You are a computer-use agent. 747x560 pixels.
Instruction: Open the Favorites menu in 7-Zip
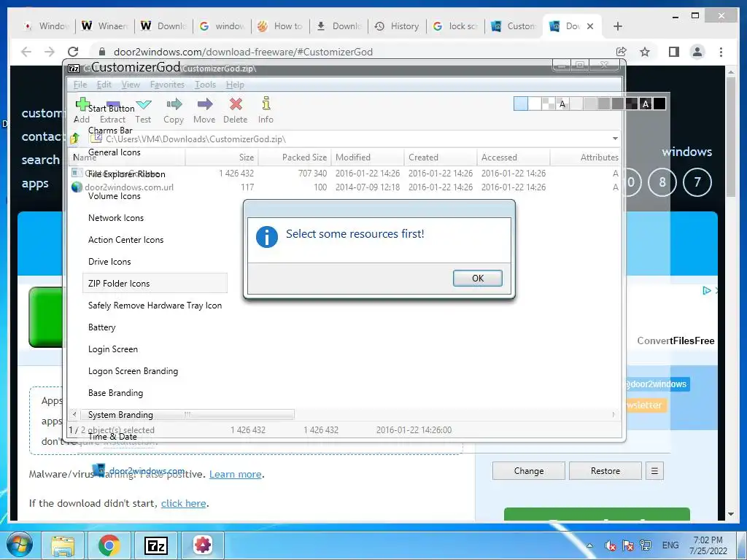click(167, 85)
